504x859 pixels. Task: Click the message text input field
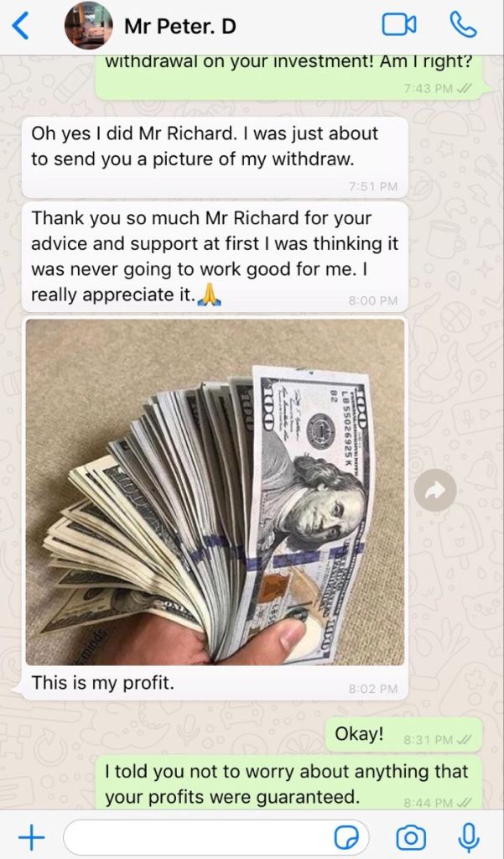coord(216,838)
